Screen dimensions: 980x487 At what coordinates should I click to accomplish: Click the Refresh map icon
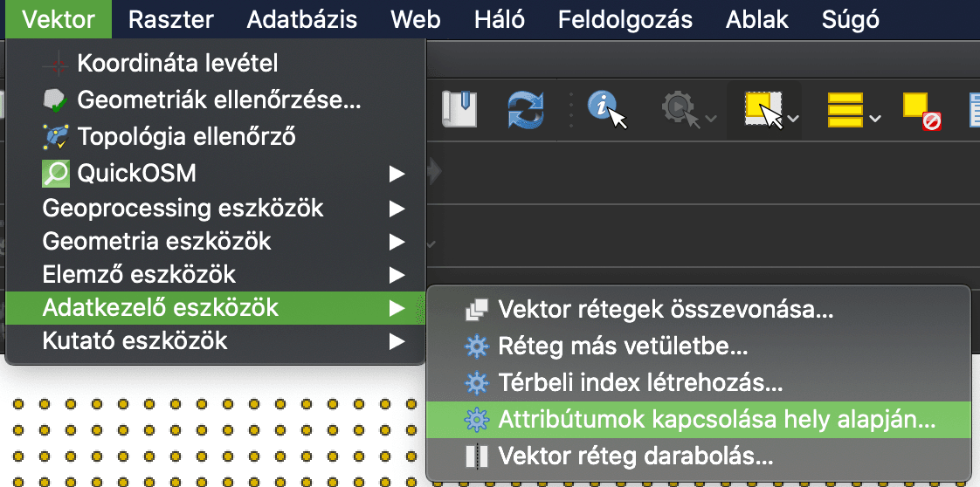pos(527,109)
